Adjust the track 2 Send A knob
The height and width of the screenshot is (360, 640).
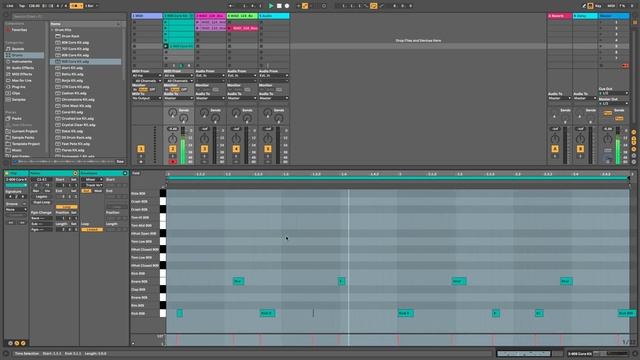(x=173, y=112)
